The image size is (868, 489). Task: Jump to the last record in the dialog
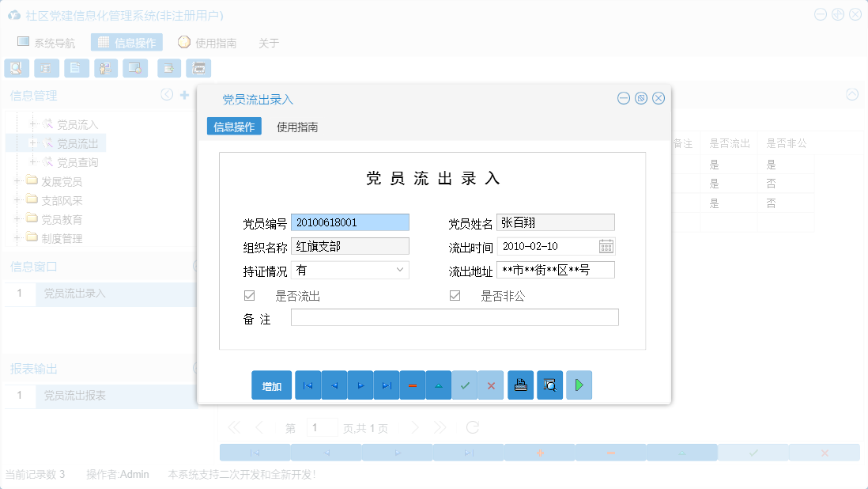[386, 385]
